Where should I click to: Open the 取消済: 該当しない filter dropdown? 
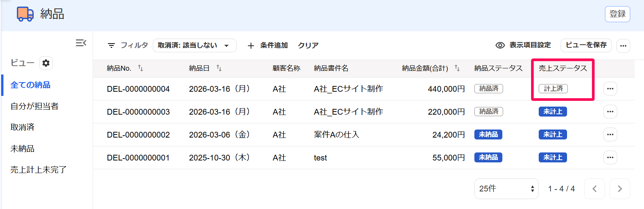(195, 45)
